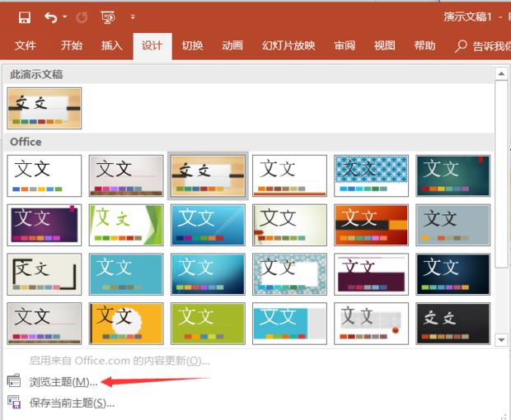Apply the maroon block theme
This screenshot has width=511, height=420.
coord(371,274)
